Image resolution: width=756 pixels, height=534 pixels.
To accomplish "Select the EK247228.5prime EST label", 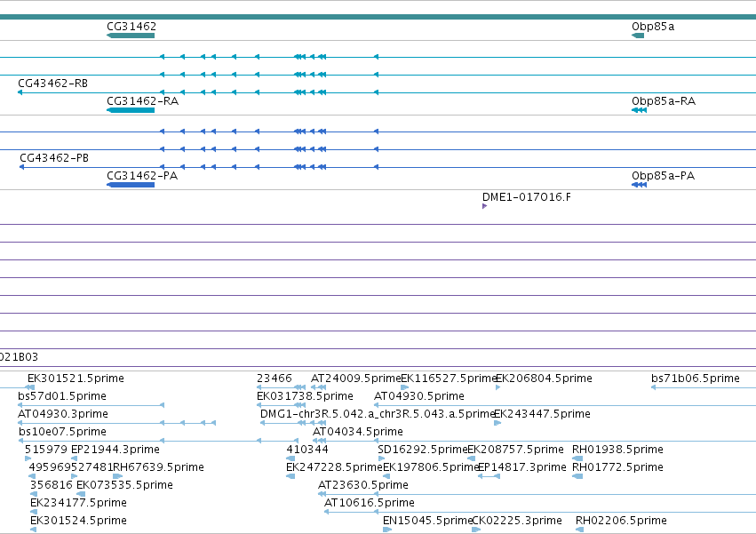I will coord(334,468).
